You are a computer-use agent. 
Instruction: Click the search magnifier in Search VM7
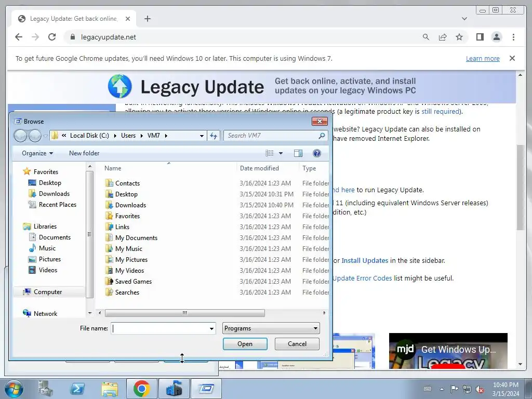click(321, 136)
